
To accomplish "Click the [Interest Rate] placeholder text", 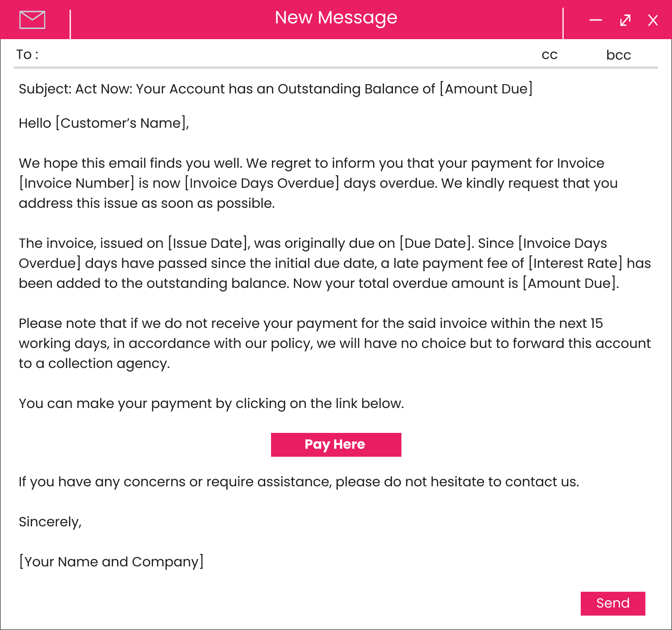I will coord(575,263).
